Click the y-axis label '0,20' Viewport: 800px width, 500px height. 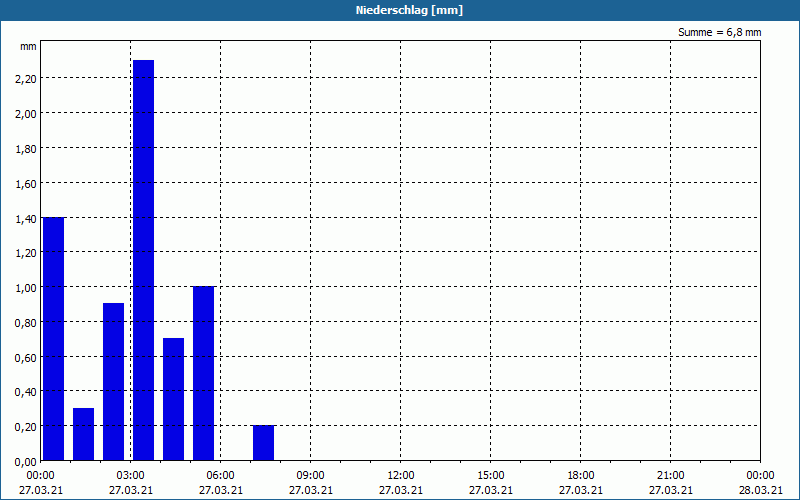pyautogui.click(x=26, y=427)
